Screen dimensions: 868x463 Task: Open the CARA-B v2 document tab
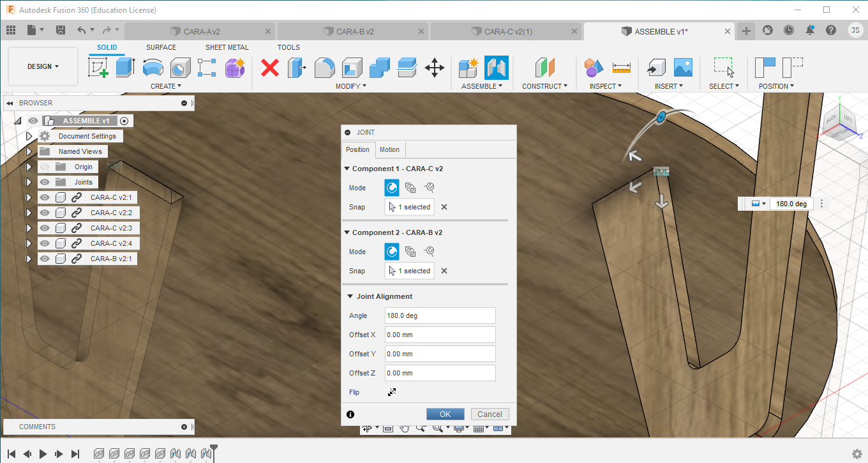click(354, 31)
